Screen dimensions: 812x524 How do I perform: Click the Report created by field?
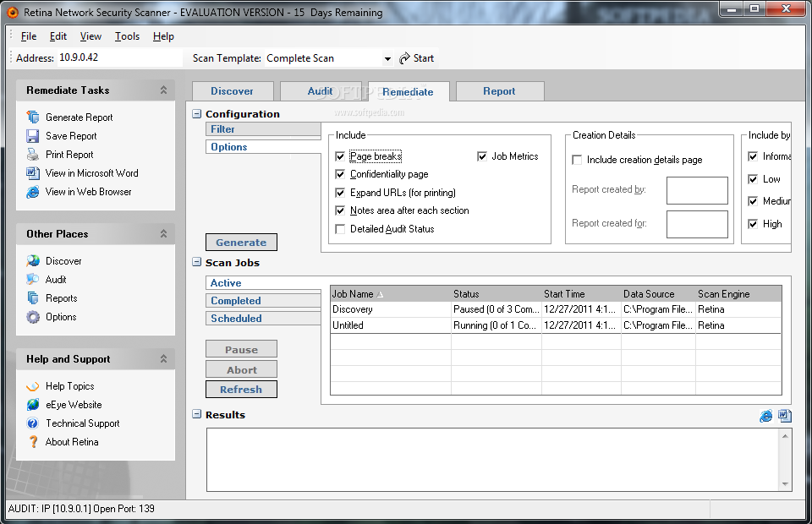(697, 190)
